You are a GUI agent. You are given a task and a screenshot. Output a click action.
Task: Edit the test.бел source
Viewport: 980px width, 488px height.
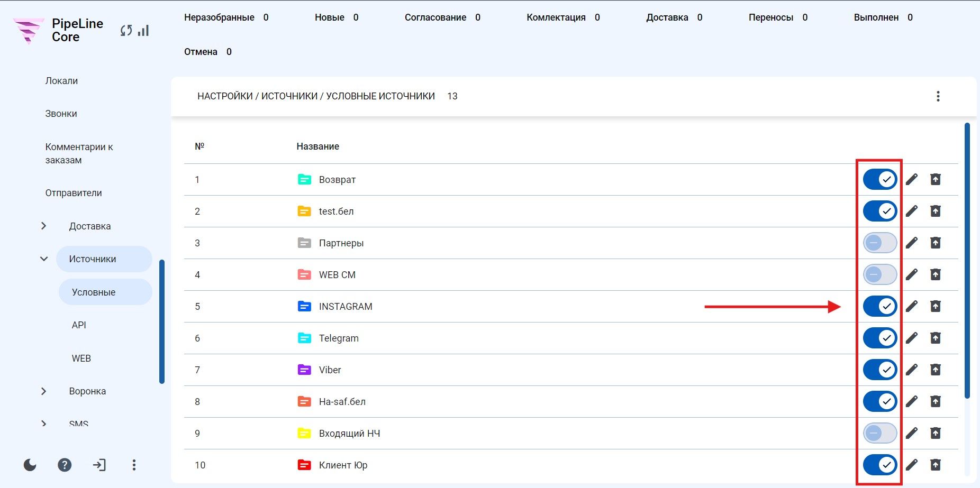tap(912, 211)
